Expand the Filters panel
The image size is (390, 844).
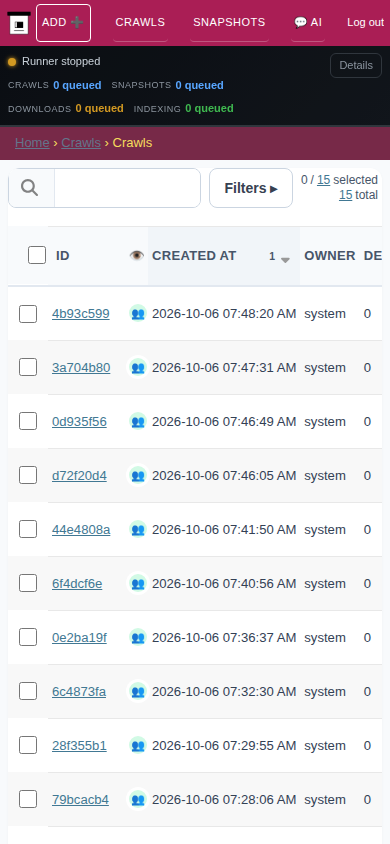(x=251, y=188)
